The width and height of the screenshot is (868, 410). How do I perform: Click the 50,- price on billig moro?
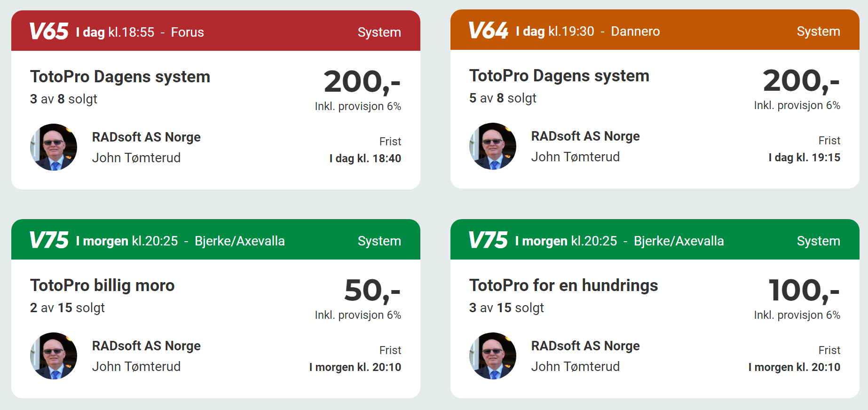[x=372, y=290]
